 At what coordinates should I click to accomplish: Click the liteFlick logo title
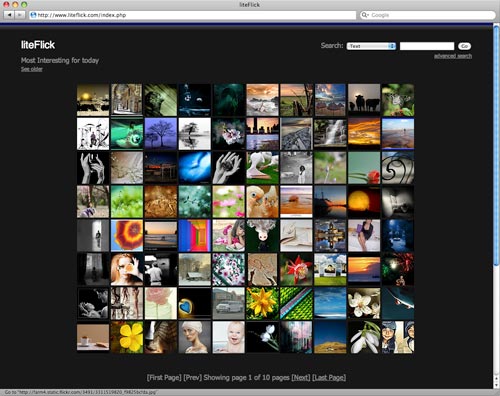(x=38, y=45)
